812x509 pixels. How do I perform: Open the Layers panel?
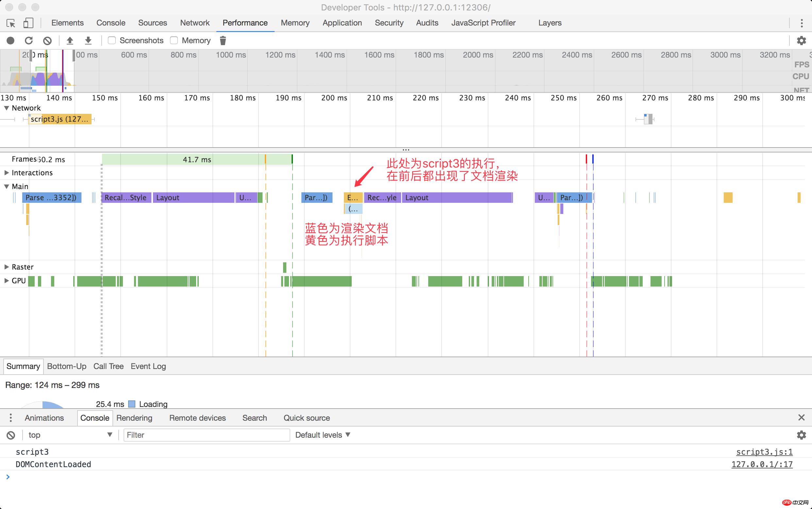click(x=550, y=23)
